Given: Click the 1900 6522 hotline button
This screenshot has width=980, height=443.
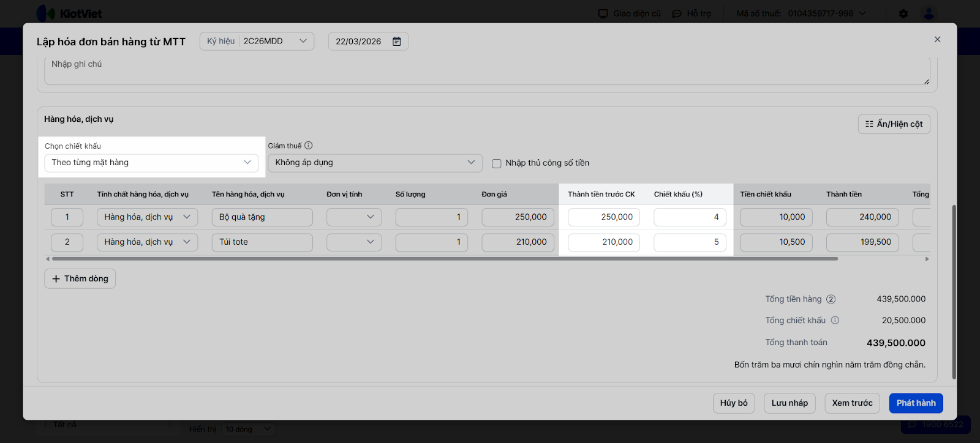Looking at the screenshot, I should click(x=936, y=424).
